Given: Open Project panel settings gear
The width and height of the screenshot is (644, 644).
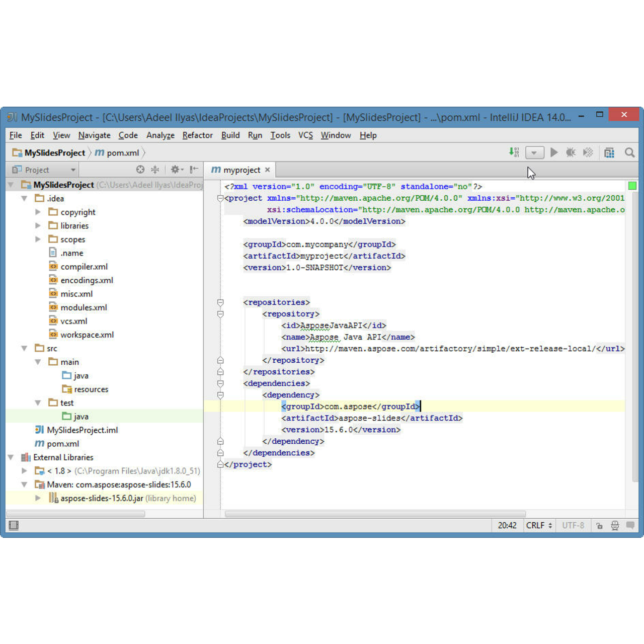Looking at the screenshot, I should pyautogui.click(x=175, y=169).
